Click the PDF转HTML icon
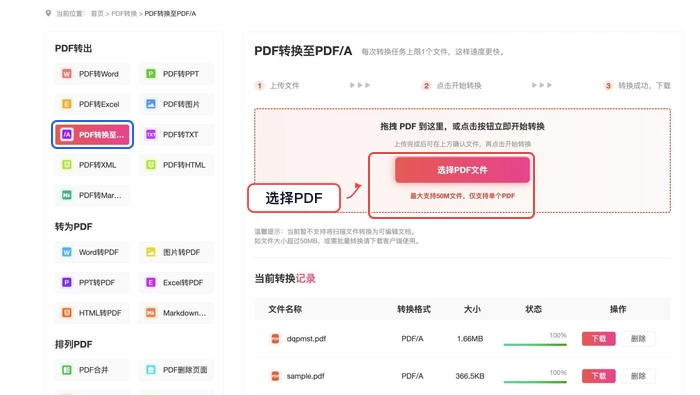The height and width of the screenshot is (395, 700). click(x=151, y=165)
